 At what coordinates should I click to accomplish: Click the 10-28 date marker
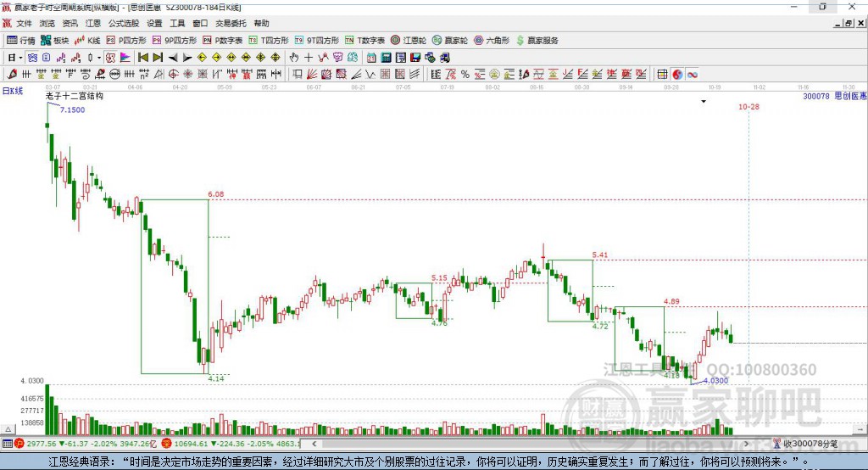coord(748,106)
